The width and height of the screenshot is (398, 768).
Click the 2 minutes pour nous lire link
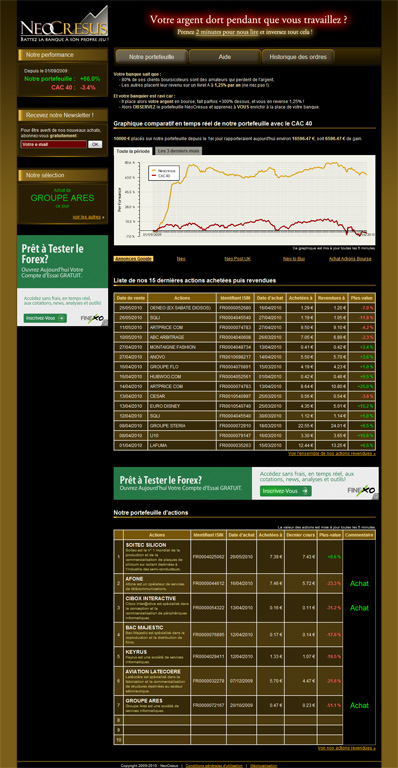[x=227, y=32]
